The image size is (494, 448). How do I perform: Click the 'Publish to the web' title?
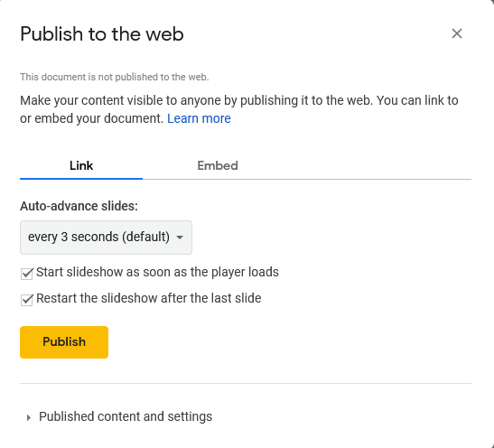102,33
